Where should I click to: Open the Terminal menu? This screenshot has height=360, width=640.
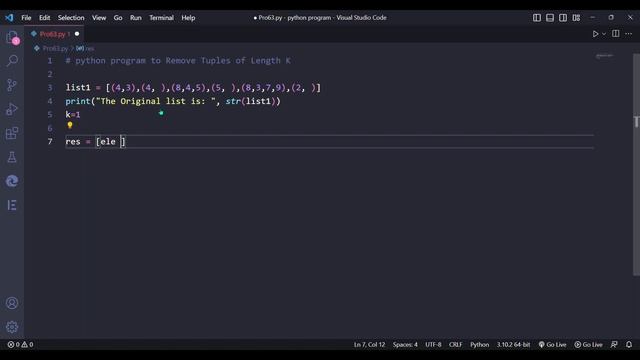[x=161, y=18]
